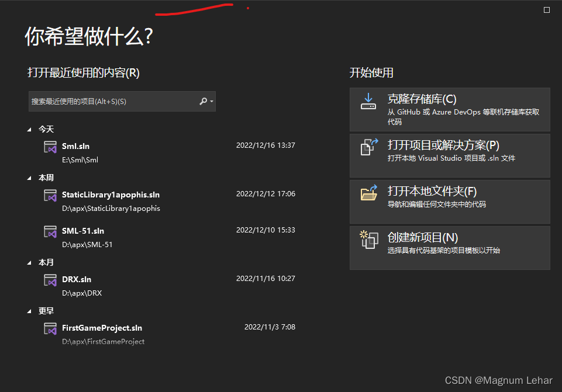562x392 pixels.
Task: Click the magnifier search icon in search box
Action: tap(204, 101)
